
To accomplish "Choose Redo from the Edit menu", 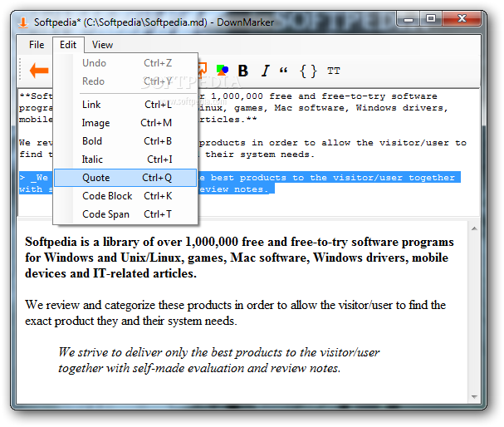I will pos(125,81).
